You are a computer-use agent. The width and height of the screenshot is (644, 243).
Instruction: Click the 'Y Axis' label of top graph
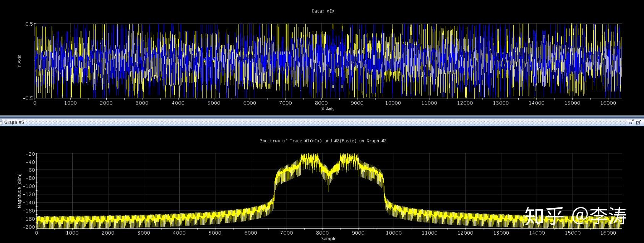point(19,61)
